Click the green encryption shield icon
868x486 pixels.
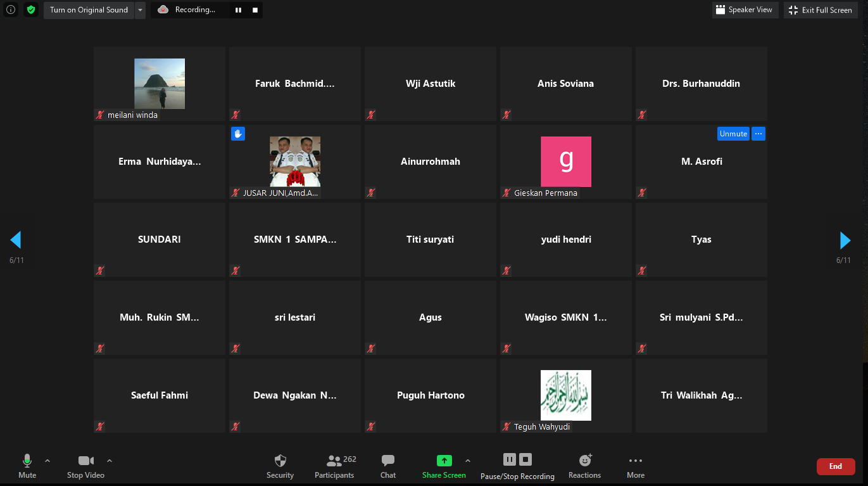click(x=30, y=10)
